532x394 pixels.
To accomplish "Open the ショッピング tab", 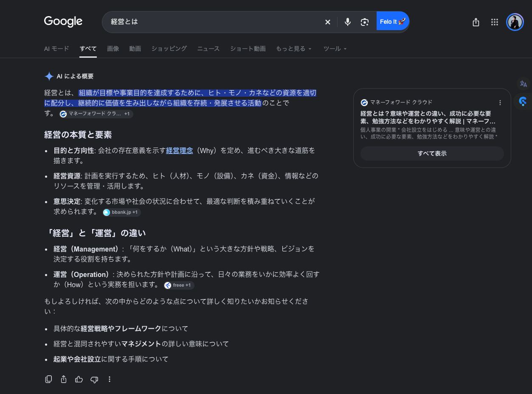I will click(x=169, y=49).
